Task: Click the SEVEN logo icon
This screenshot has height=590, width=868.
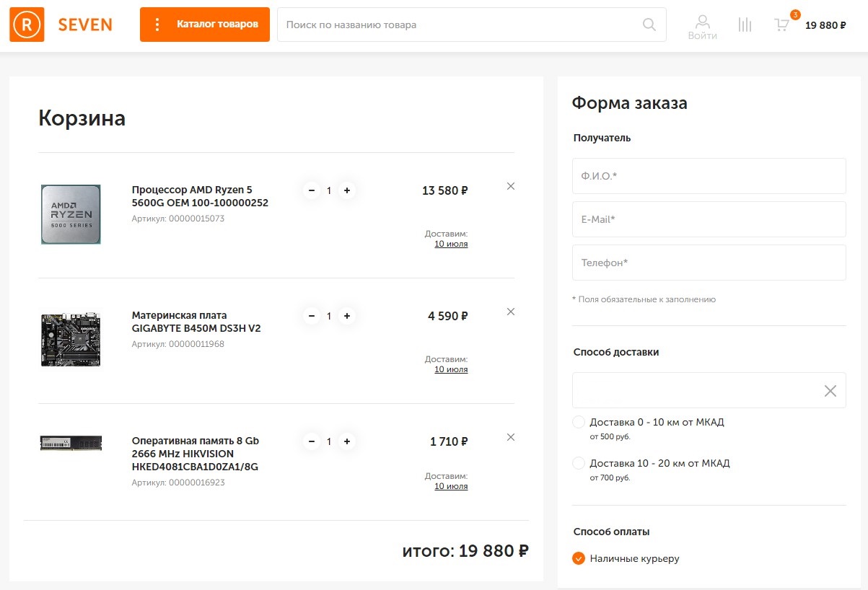Action: point(27,25)
